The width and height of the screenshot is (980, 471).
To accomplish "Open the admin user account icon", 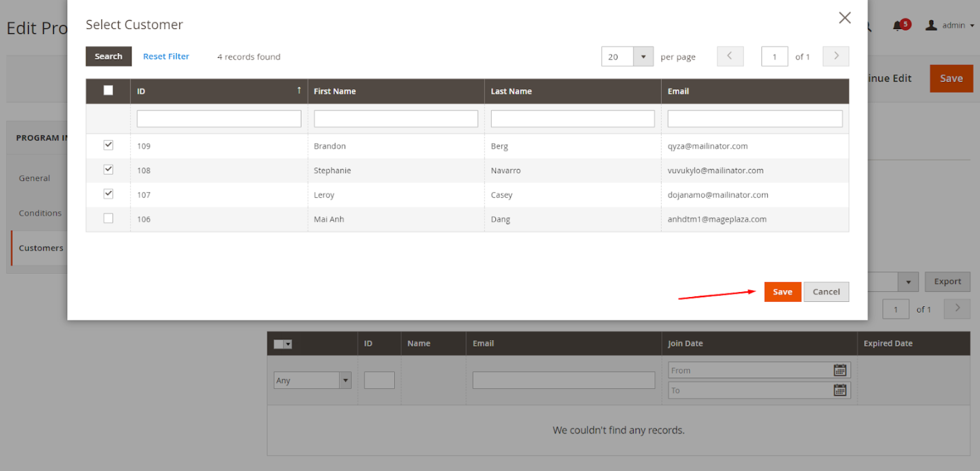I will pyautogui.click(x=931, y=25).
